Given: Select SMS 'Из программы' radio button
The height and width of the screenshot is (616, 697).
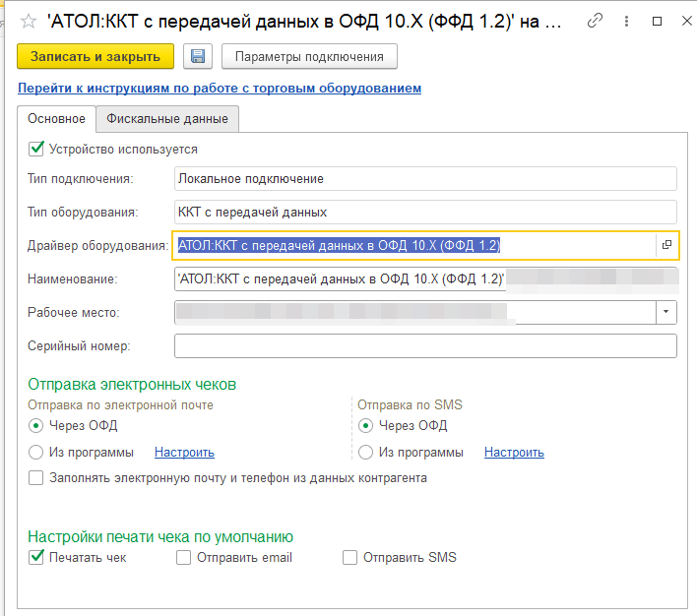Looking at the screenshot, I should (x=366, y=453).
